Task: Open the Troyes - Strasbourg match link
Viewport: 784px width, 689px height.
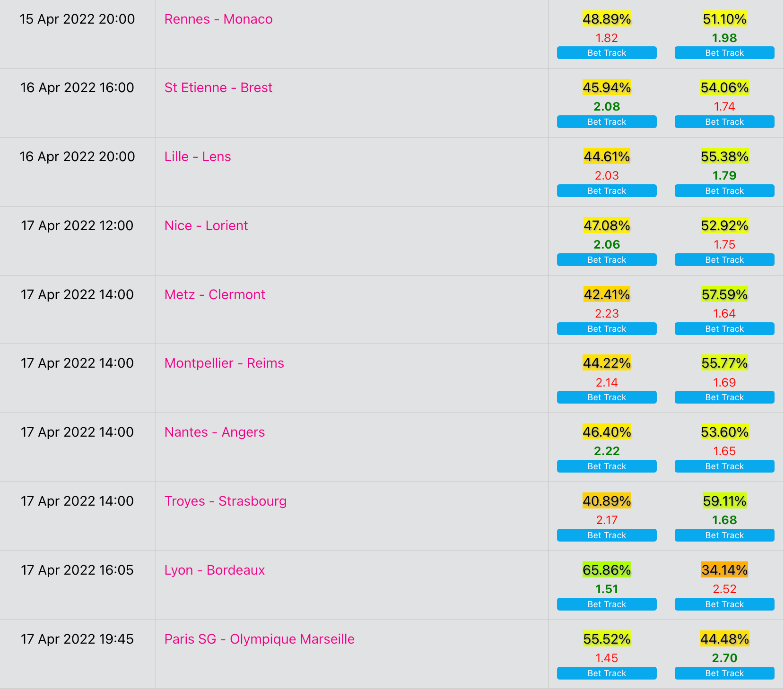Action: point(226,501)
